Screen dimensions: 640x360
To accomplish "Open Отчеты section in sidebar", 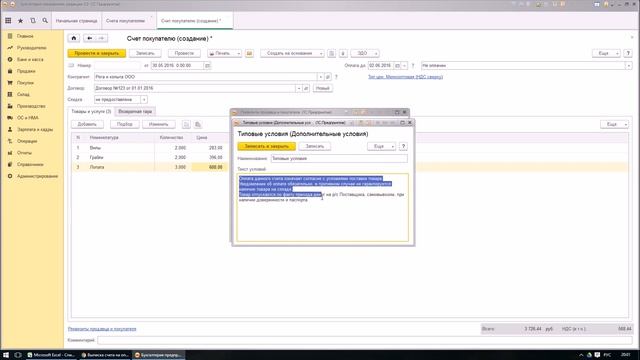I will pyautogui.click(x=24, y=153).
